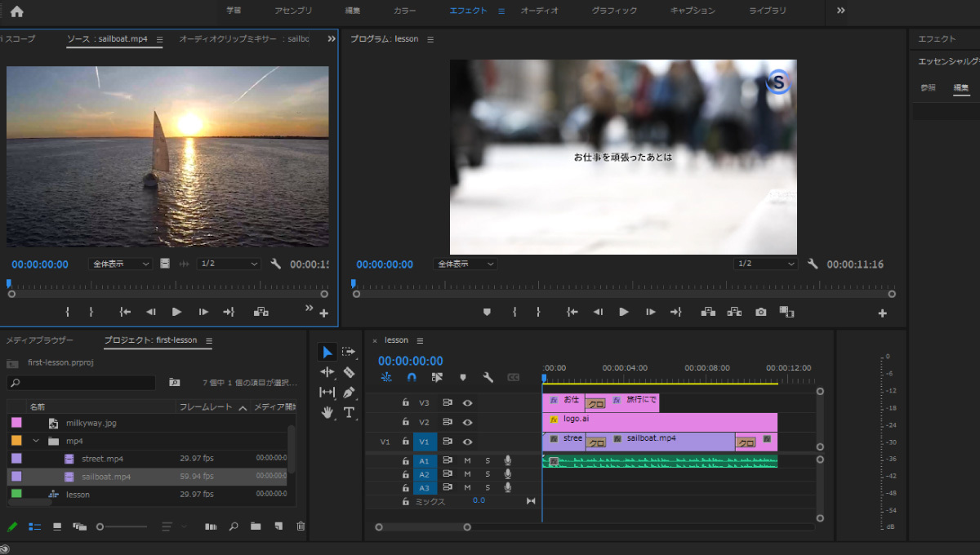Select the Razor tool
The width and height of the screenshot is (980, 555).
[349, 372]
